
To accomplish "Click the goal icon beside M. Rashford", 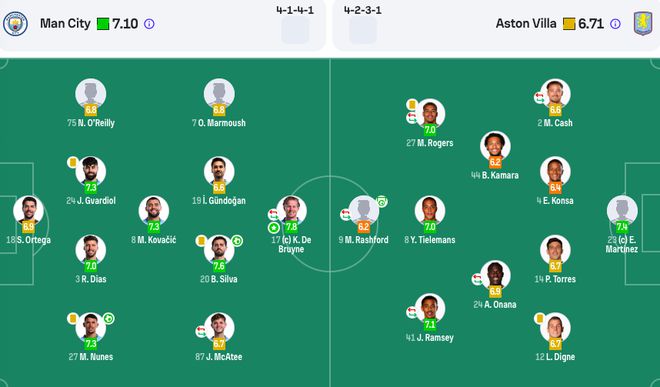I will (x=381, y=201).
